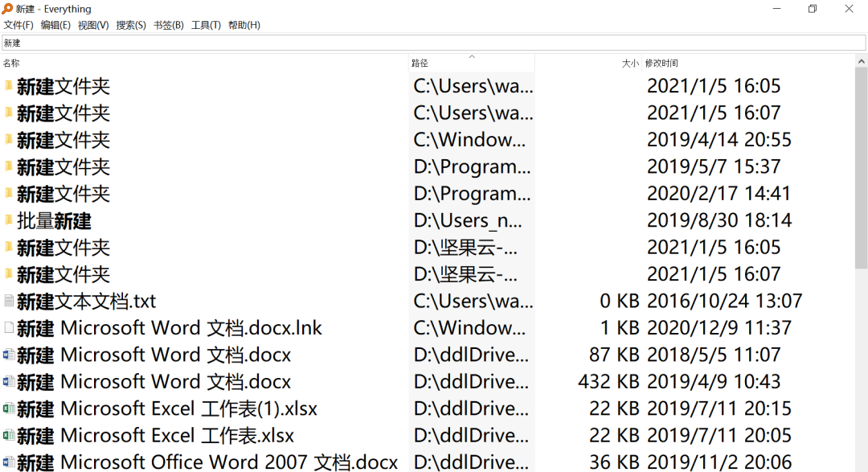Select 新建 Microsoft Excel 工作表.xlsx name dated 20:05
Screen dimensions: 868x472
click(156, 436)
